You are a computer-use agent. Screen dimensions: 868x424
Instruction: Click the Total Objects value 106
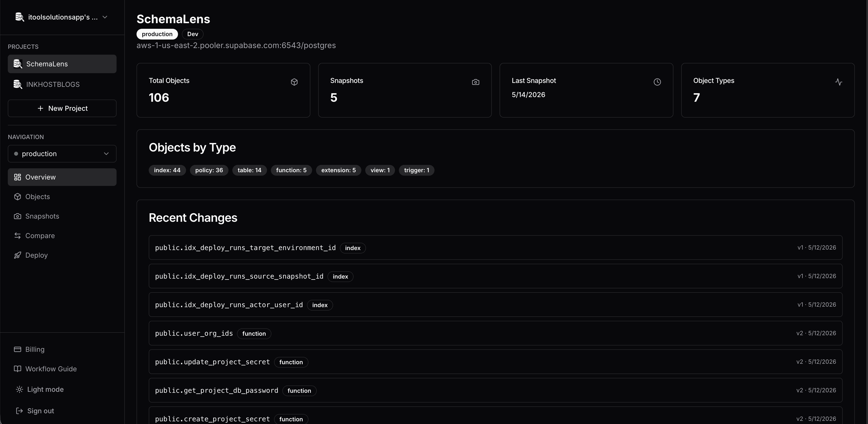coord(159,98)
